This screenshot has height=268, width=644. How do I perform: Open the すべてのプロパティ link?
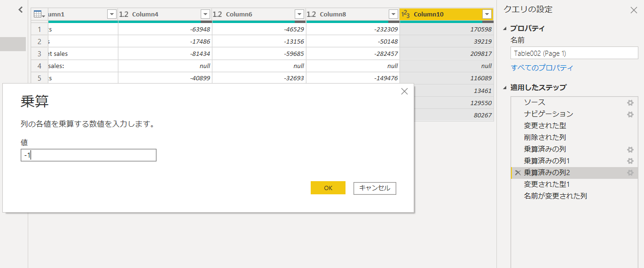point(542,68)
